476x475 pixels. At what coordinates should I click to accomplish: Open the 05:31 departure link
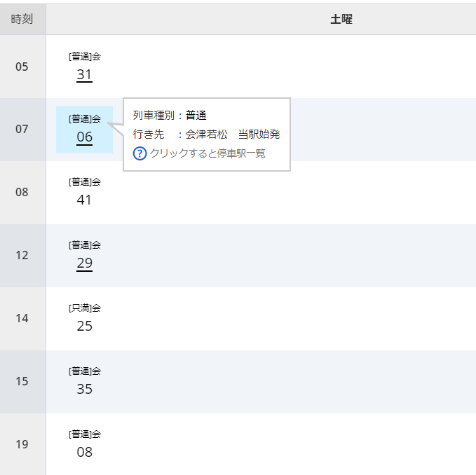pyautogui.click(x=84, y=75)
